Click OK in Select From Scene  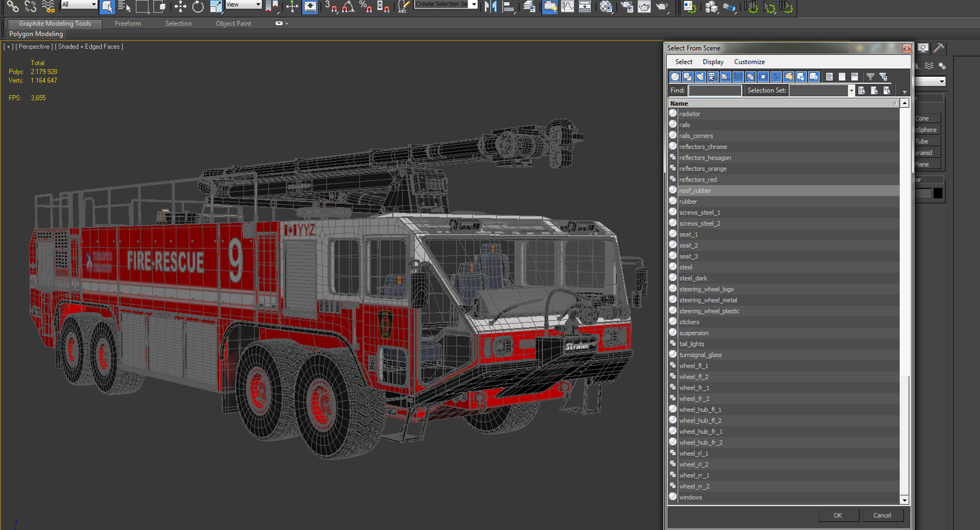pyautogui.click(x=838, y=515)
